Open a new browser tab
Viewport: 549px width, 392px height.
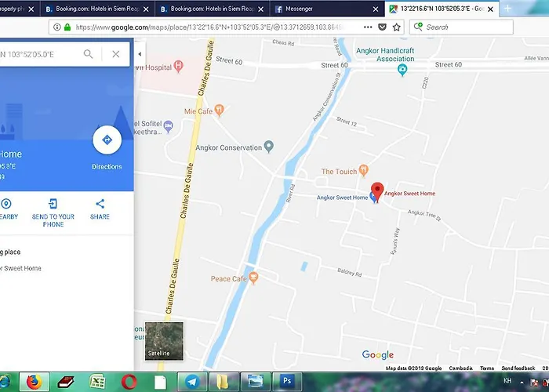pyautogui.click(x=507, y=9)
